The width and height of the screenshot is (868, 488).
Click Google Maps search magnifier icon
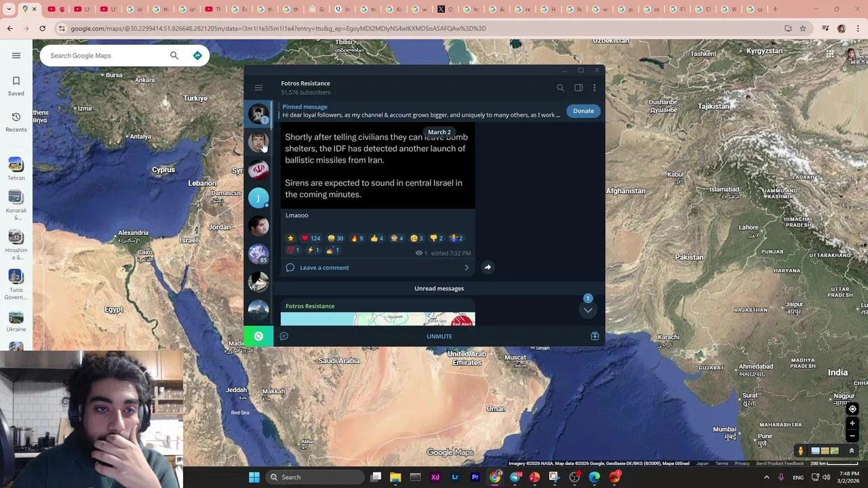point(174,56)
